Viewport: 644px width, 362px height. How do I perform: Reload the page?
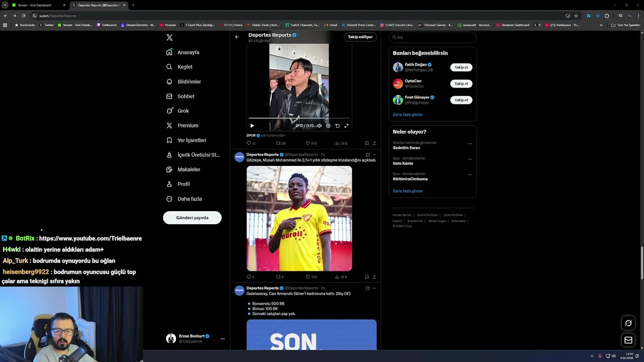tap(23, 16)
